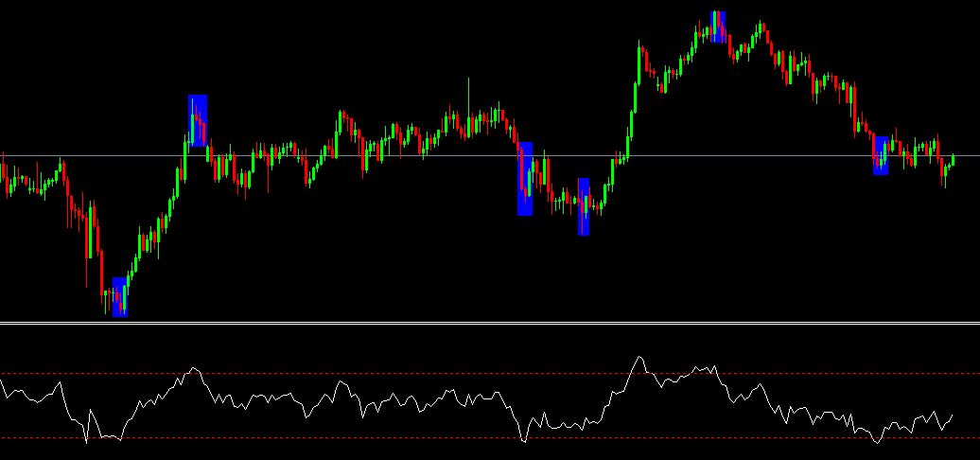Select the lower red dashed oscillator level
Image resolution: width=980 pixels, height=460 pixels.
[490, 437]
